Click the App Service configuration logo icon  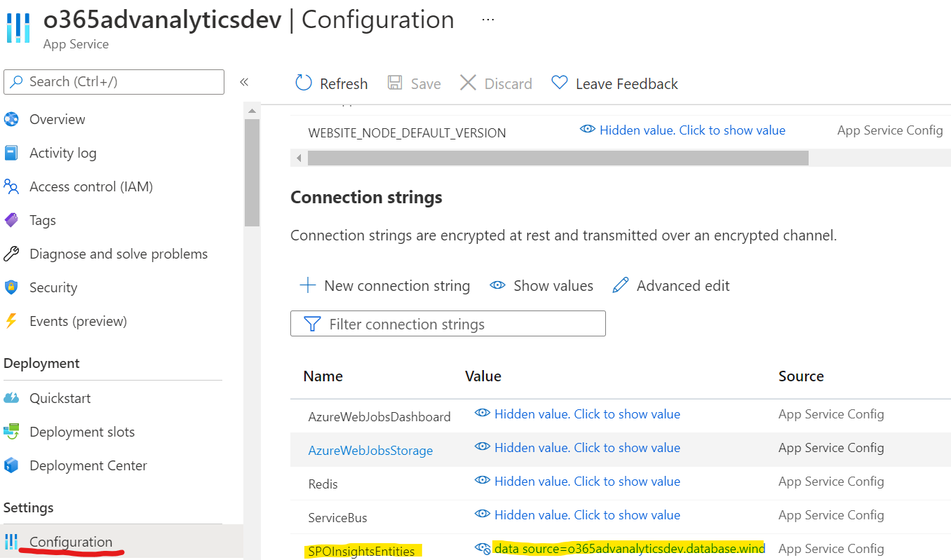click(18, 27)
